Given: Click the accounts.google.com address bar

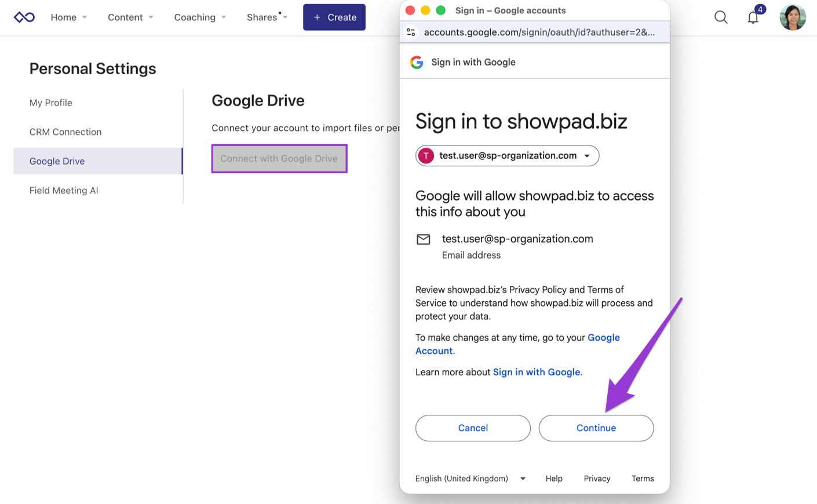Looking at the screenshot, I should [539, 32].
